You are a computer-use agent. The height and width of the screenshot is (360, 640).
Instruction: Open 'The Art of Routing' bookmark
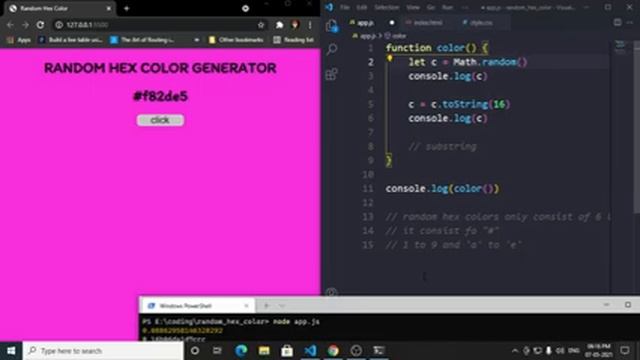142,40
